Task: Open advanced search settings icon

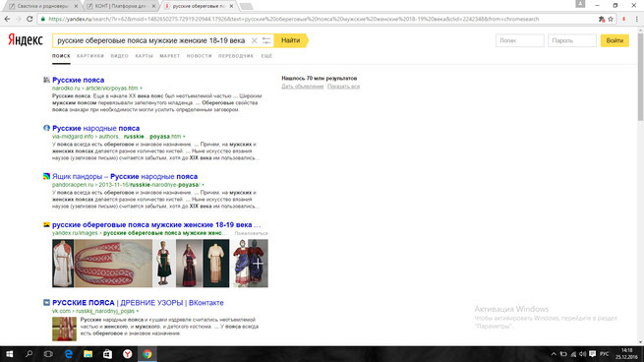Action: pos(266,40)
